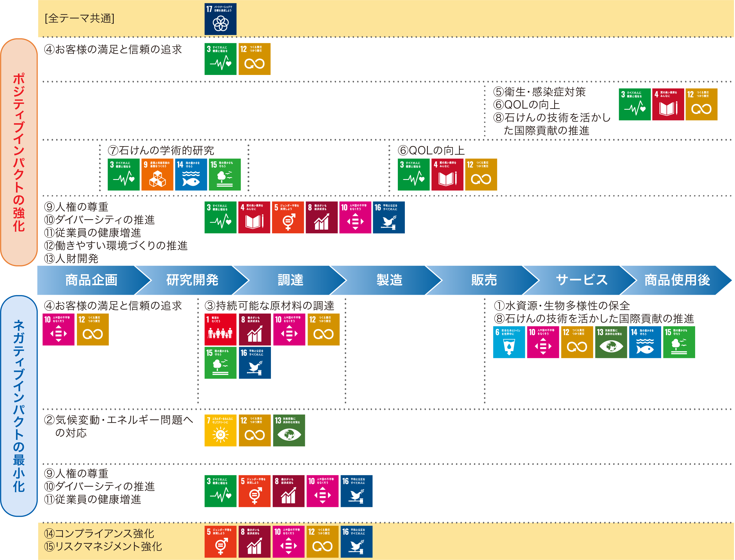Click SDG 5 icon beside ⑭コンプライアンス強化
This screenshot has height=560, width=735.
click(x=220, y=542)
